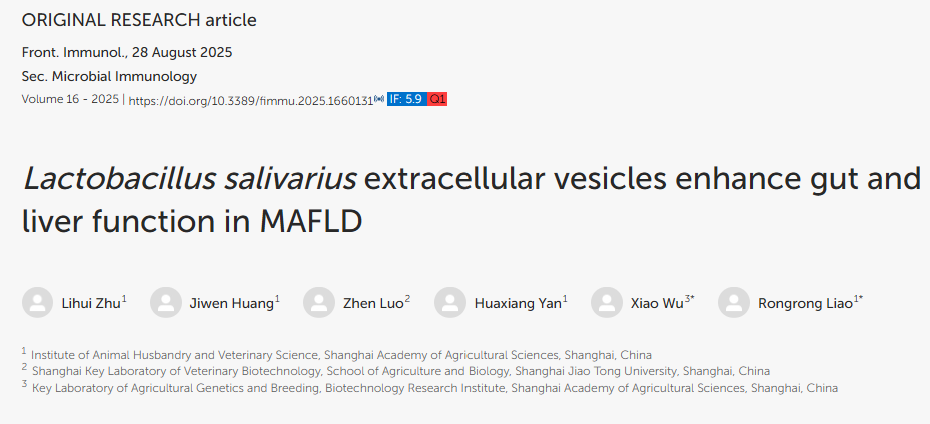Click the Sec. Microbial Immunology section text
Image resolution: width=930 pixels, height=424 pixels.
tap(109, 76)
